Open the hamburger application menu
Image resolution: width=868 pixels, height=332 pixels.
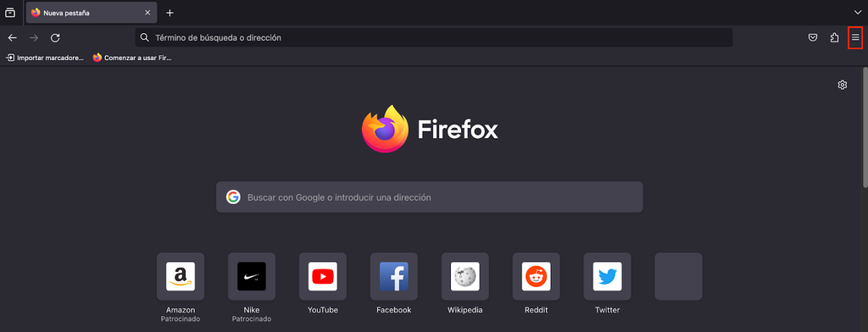tap(855, 37)
